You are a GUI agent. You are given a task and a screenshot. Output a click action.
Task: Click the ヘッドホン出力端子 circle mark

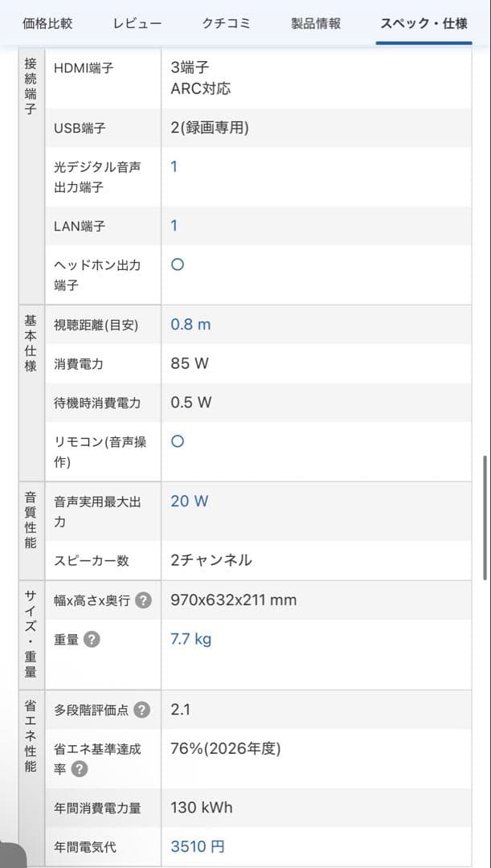click(178, 264)
